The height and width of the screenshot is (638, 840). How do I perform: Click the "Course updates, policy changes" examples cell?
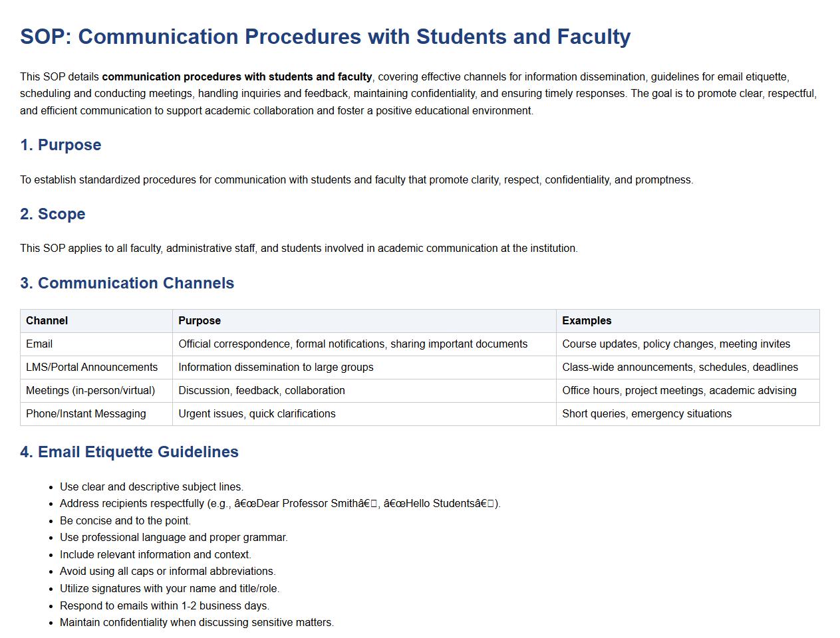pos(676,344)
